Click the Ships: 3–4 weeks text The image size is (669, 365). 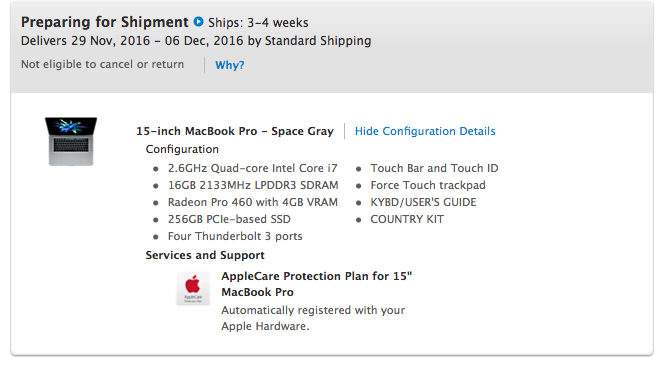coord(258,22)
